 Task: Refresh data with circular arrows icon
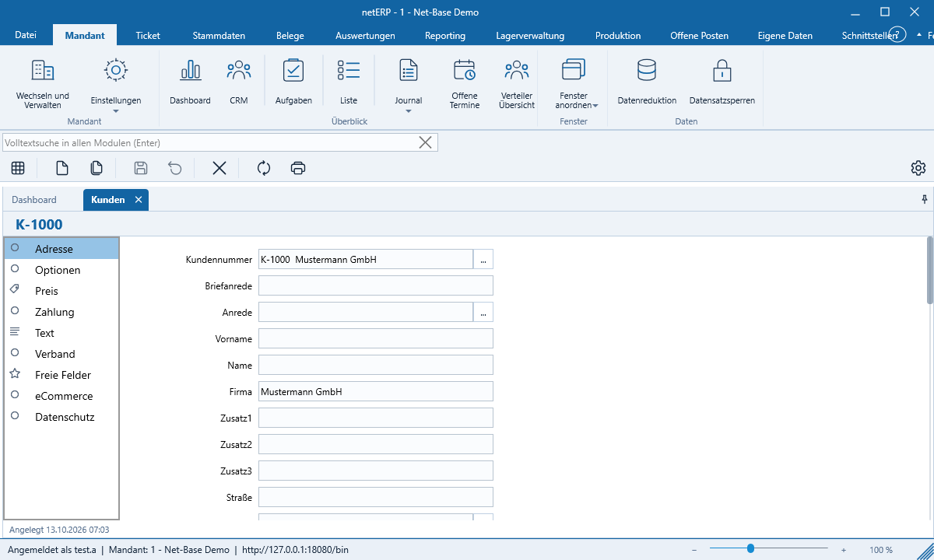pyautogui.click(x=264, y=168)
